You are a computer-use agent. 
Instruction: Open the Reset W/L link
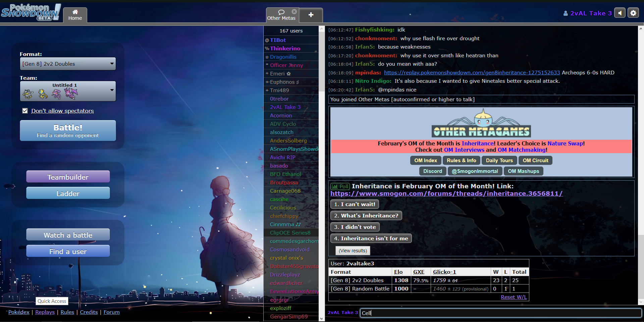513,297
